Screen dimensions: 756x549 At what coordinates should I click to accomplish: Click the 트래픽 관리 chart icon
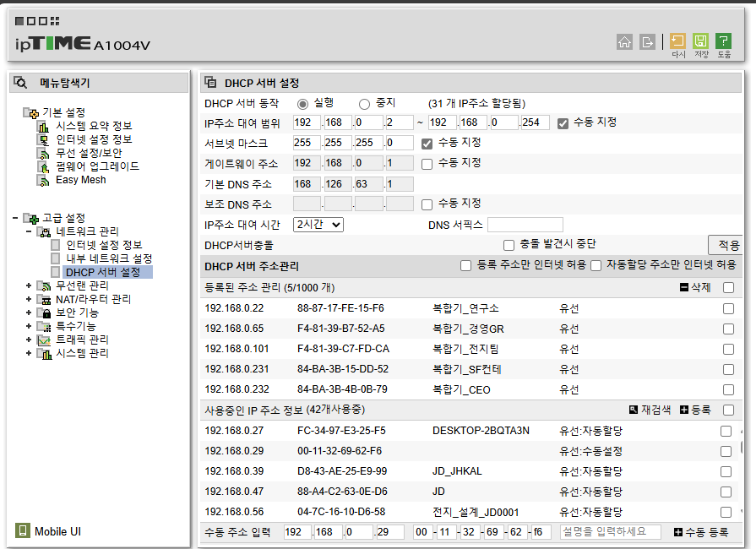tap(45, 340)
